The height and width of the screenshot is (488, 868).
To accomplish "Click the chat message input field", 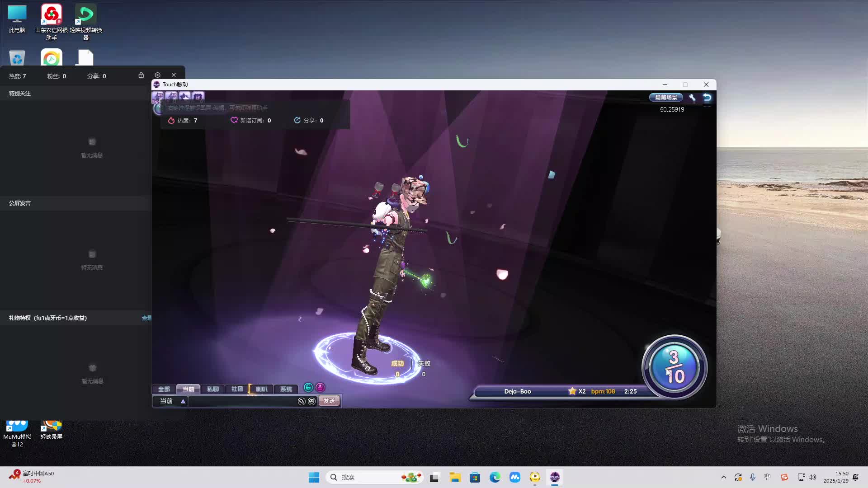I will pos(242,401).
